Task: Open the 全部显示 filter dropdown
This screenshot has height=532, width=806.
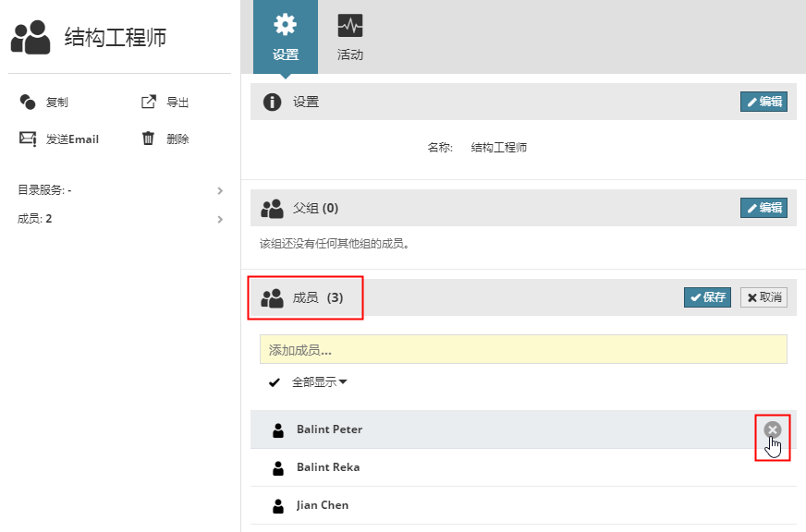Action: [x=319, y=382]
